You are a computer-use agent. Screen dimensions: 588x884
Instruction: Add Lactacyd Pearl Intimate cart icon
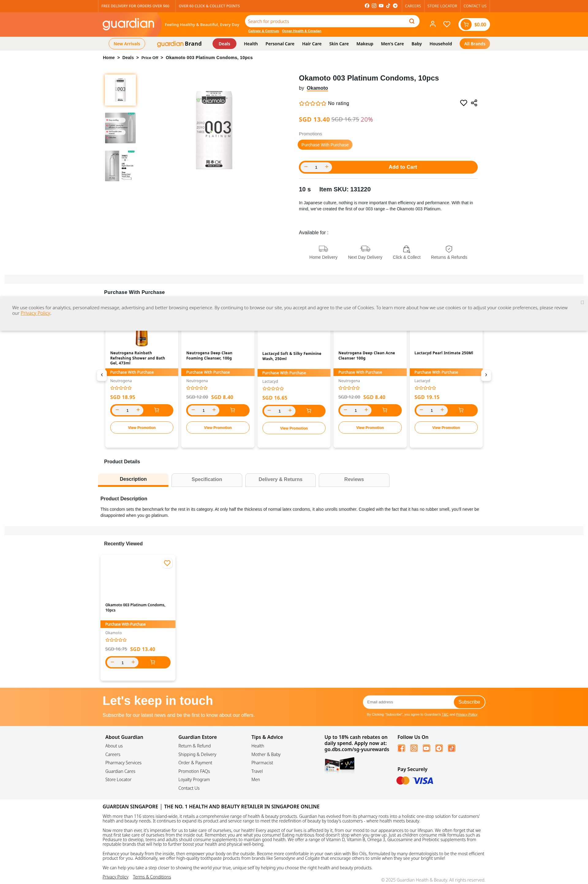pos(461,410)
